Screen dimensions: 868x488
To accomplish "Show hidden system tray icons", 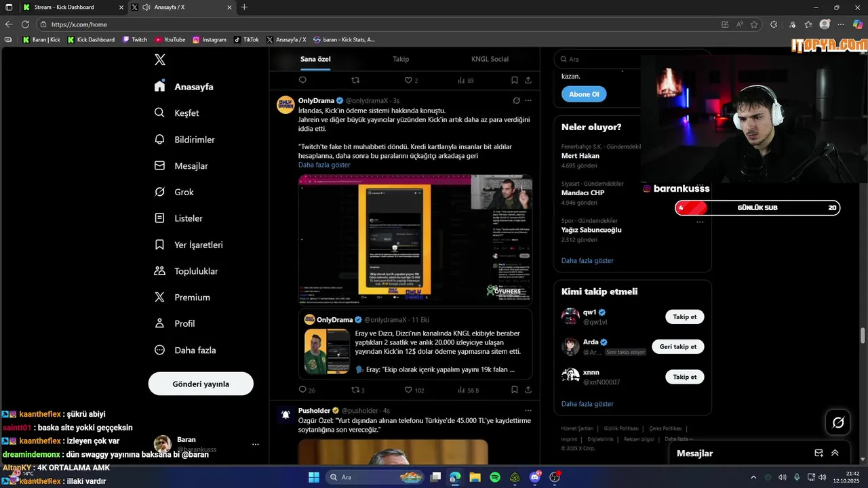I will point(753,477).
